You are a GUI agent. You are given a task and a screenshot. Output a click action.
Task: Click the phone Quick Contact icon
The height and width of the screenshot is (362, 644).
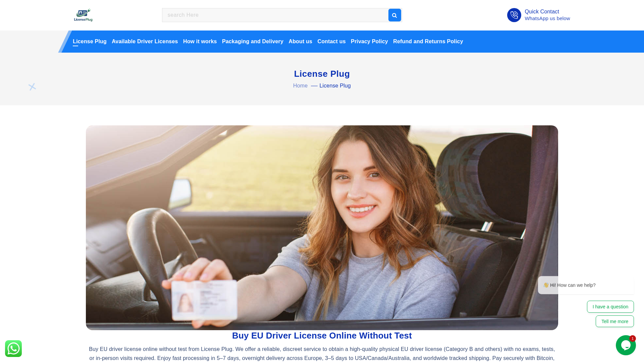coord(514,15)
